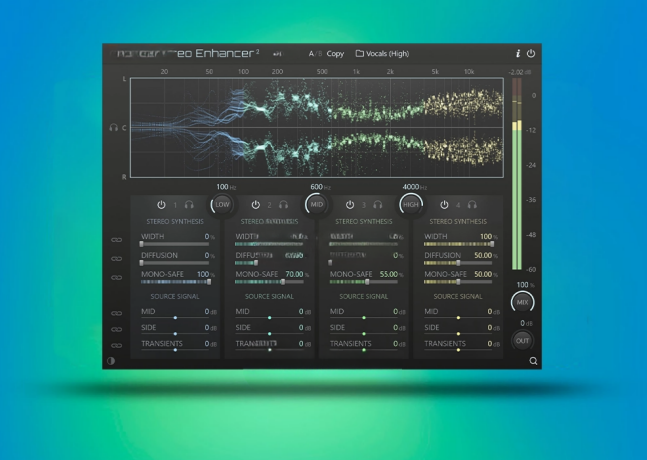Adjust band 3 MONO-SAFE slider at 55.00
The image size is (647, 460).
click(x=364, y=282)
